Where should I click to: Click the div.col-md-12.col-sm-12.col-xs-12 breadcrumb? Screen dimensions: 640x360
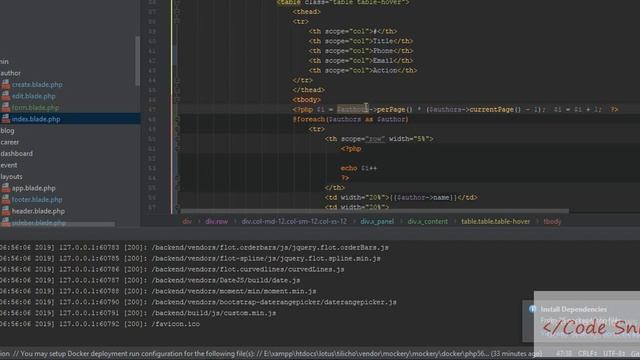[x=294, y=221]
